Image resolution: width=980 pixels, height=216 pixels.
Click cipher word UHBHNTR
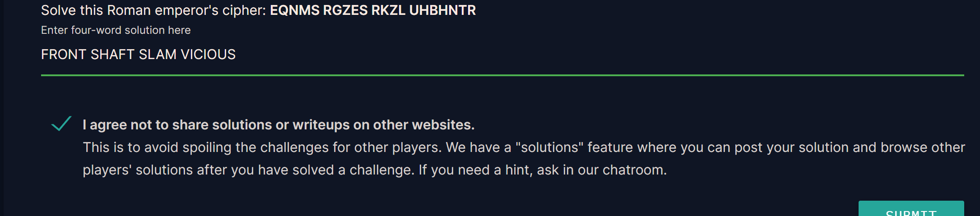442,10
